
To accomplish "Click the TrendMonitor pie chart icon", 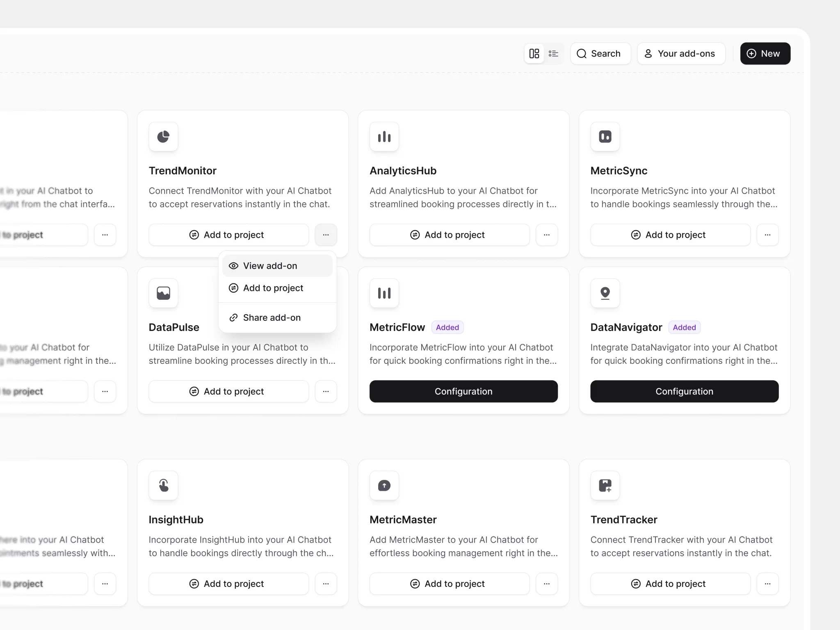I will coord(163,137).
